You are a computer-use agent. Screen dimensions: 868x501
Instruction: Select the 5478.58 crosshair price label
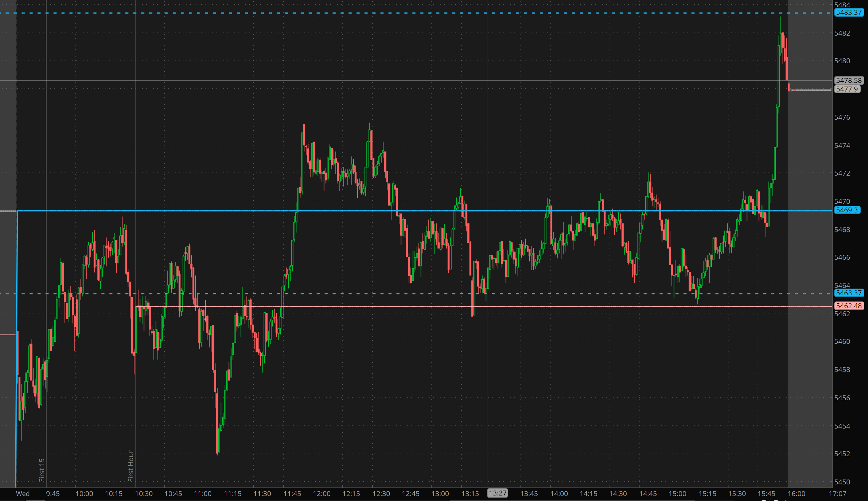pos(849,80)
